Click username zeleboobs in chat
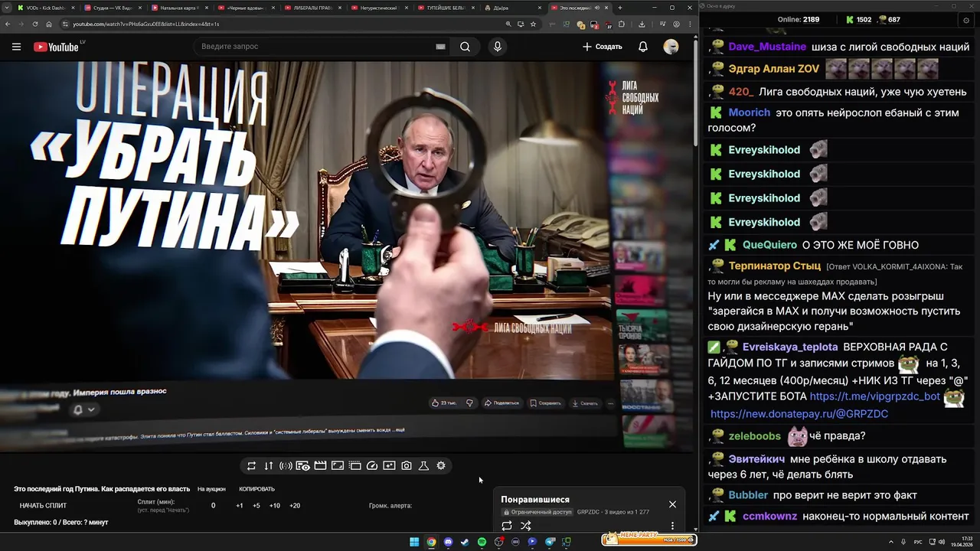 point(754,436)
